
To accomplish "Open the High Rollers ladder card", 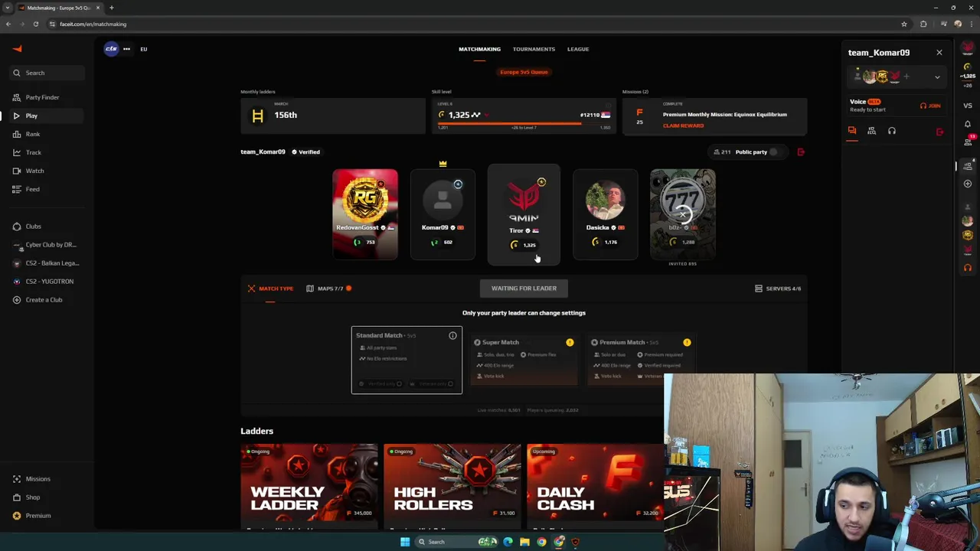I will click(x=452, y=487).
